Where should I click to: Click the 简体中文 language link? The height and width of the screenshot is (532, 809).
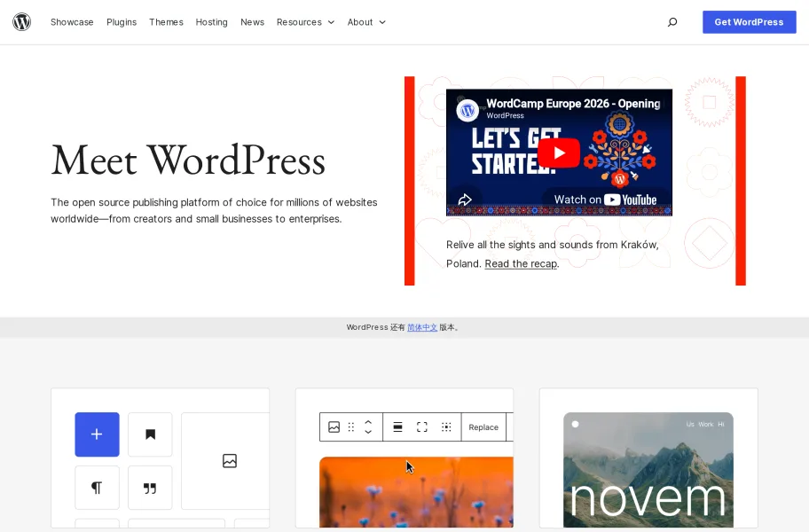click(x=422, y=327)
